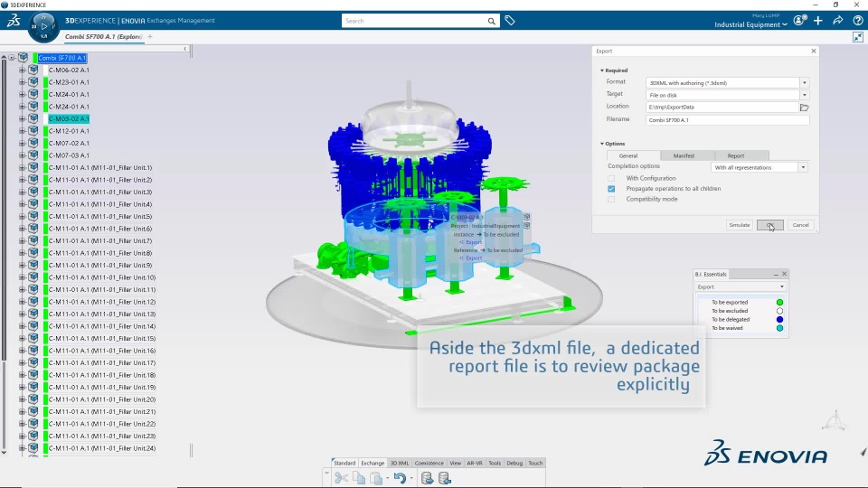This screenshot has height=488, width=868.
Task: Enable Compatibility mode checkbox
Action: (611, 199)
